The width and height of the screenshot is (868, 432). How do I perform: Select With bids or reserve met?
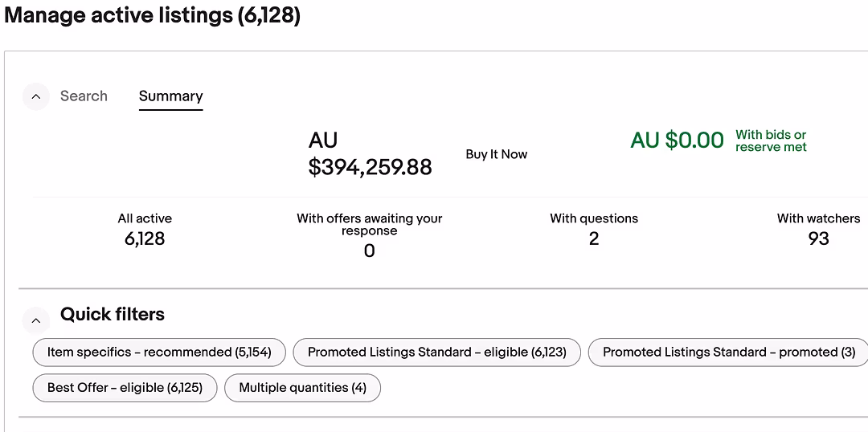771,141
